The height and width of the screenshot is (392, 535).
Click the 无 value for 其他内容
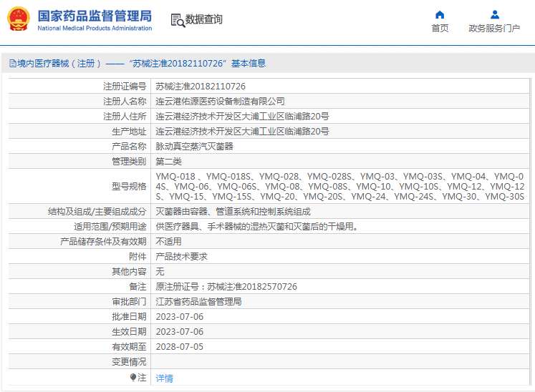click(160, 272)
